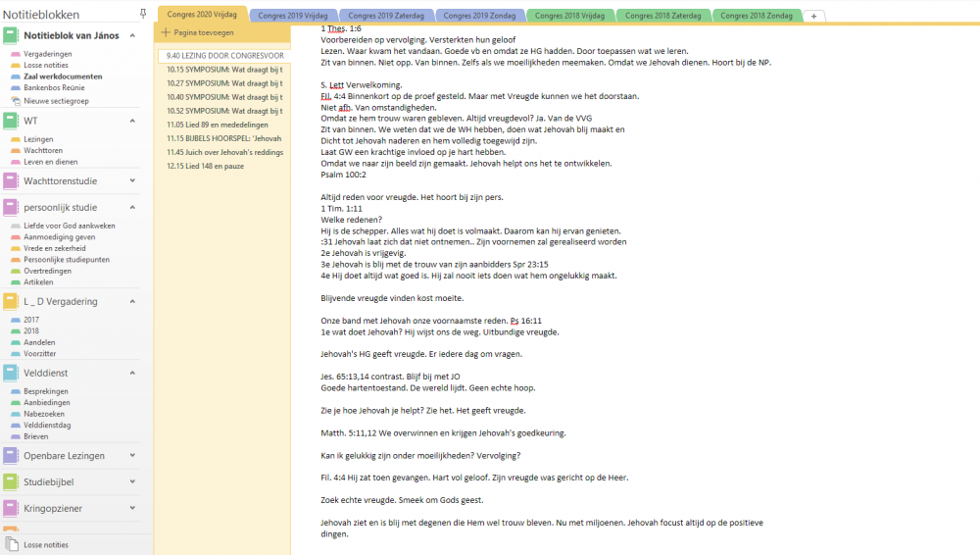Collapse the Velddienst notebook sections

(x=132, y=373)
